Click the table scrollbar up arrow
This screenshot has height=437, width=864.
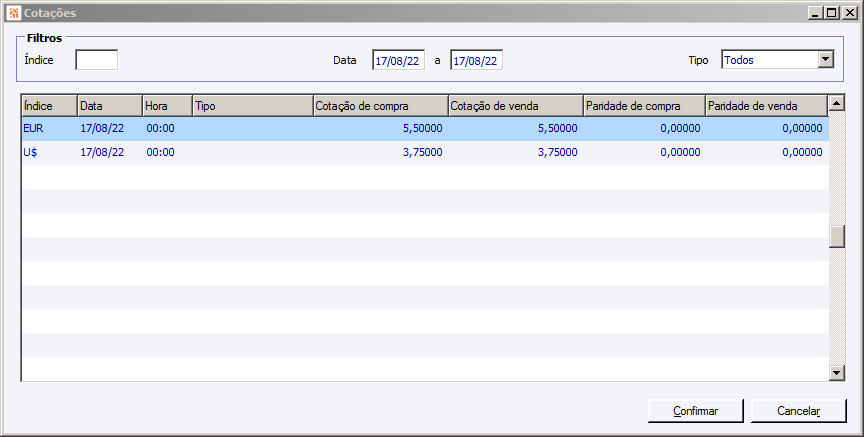pyautogui.click(x=836, y=103)
